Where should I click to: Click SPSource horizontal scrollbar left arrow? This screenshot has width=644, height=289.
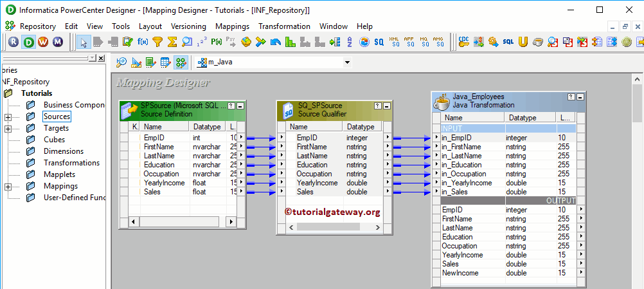(132, 221)
